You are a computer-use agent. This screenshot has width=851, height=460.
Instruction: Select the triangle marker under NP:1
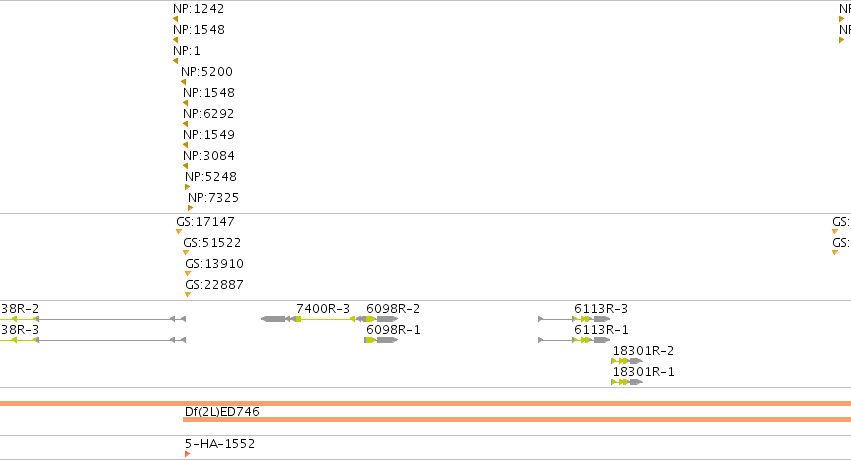175,61
